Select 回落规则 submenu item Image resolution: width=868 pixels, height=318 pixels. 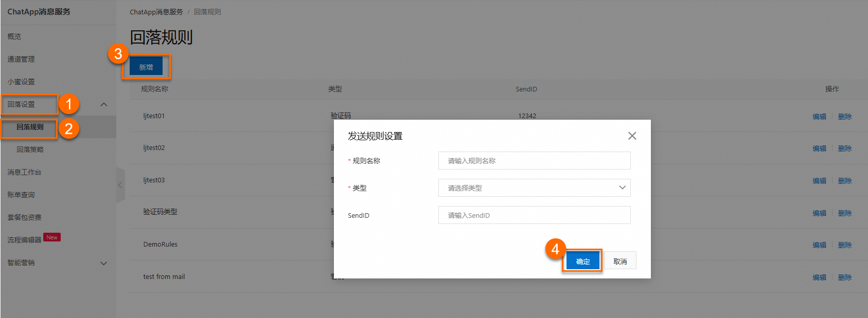coord(30,127)
